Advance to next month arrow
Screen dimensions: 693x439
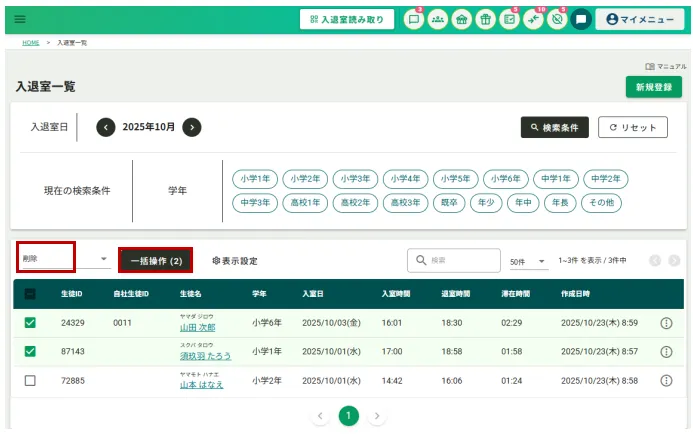(x=192, y=127)
